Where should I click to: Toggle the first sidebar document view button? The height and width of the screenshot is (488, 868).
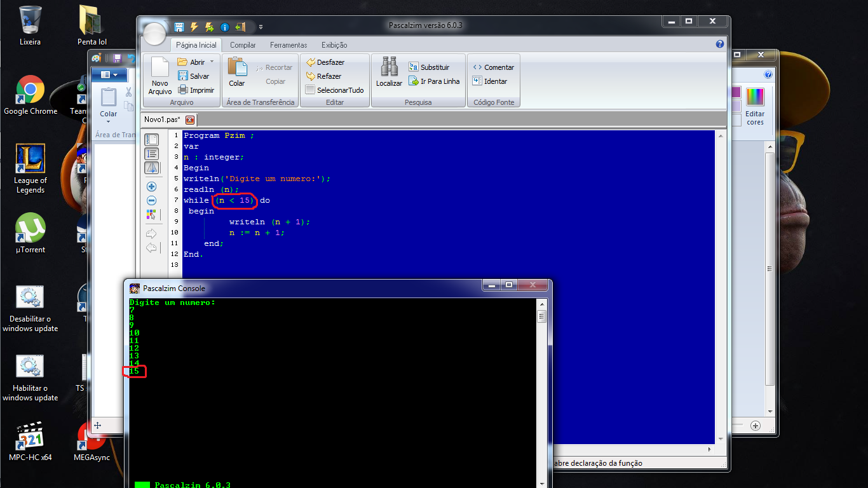pyautogui.click(x=151, y=140)
